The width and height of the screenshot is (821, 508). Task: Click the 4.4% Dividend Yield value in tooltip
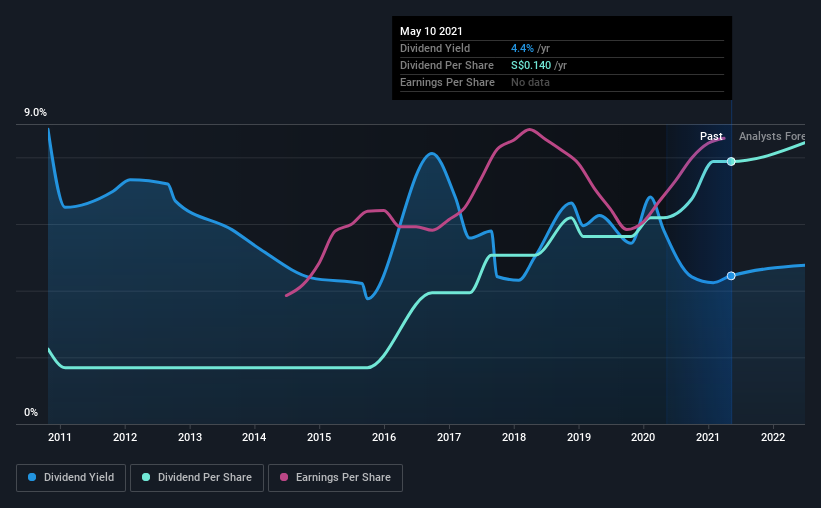(x=522, y=48)
